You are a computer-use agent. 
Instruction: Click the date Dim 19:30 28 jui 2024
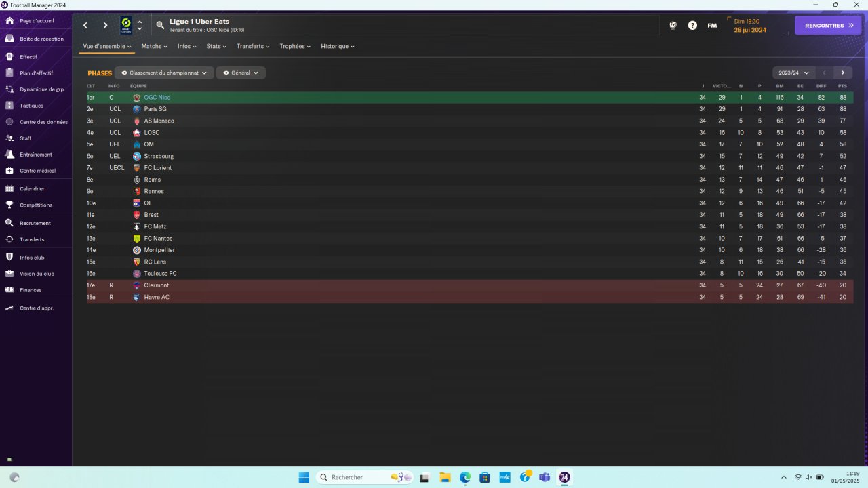[x=750, y=26]
